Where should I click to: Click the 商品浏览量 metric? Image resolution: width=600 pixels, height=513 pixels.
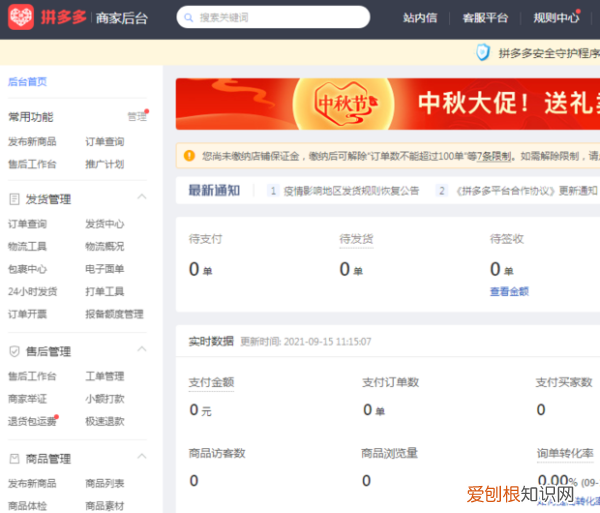pyautogui.click(x=390, y=453)
